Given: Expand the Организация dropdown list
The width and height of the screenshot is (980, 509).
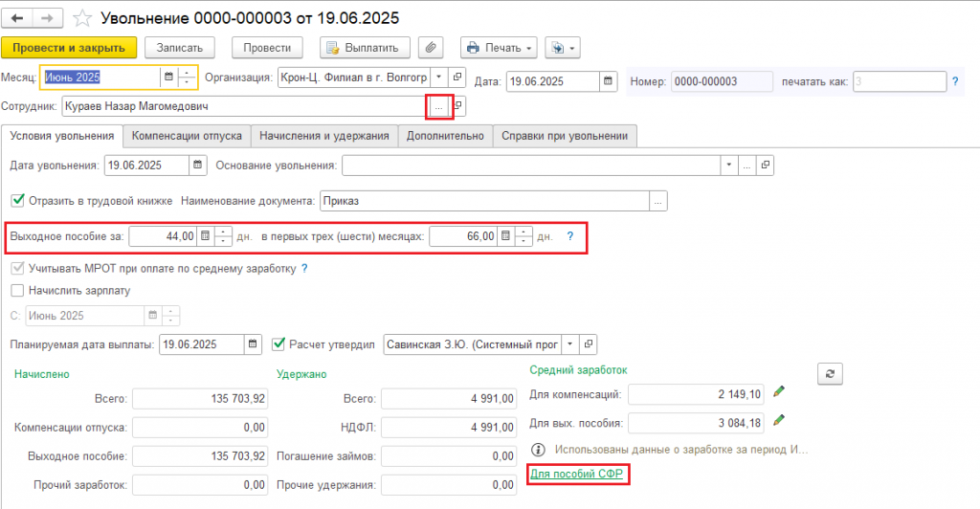Looking at the screenshot, I should click(438, 77).
